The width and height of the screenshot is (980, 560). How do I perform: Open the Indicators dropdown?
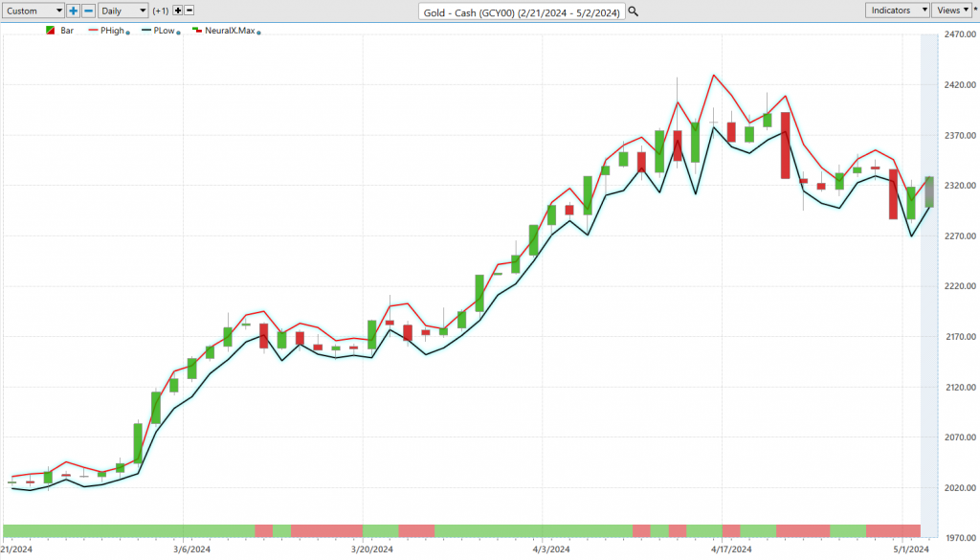pos(897,10)
